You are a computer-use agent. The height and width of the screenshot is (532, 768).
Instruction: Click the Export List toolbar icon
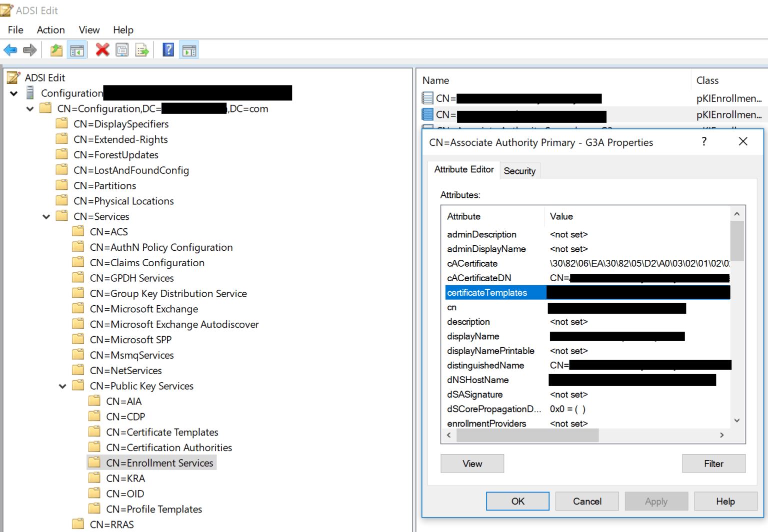[x=142, y=50]
